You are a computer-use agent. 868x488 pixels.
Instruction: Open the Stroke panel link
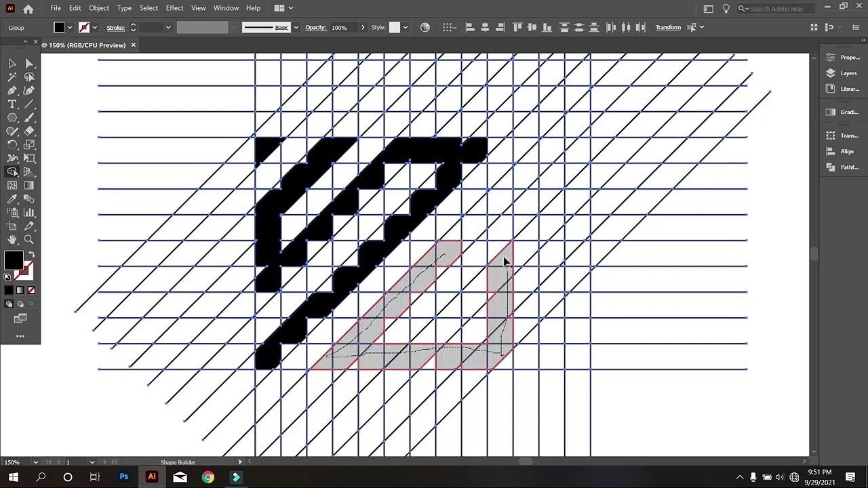(x=115, y=27)
